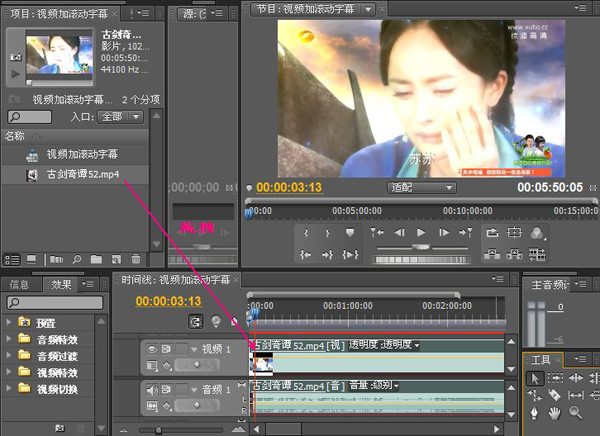Image resolution: width=600 pixels, height=436 pixels.
Task: Play project panel thumbnail preview
Action: click(x=15, y=73)
